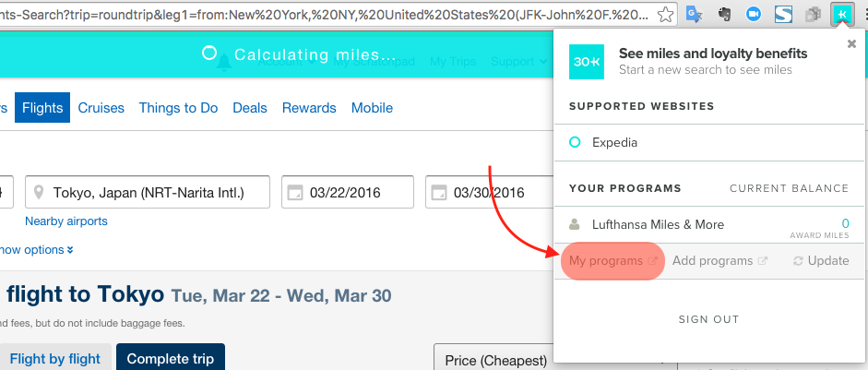Open the Price (Cheapest) sort dropdown

(x=493, y=360)
